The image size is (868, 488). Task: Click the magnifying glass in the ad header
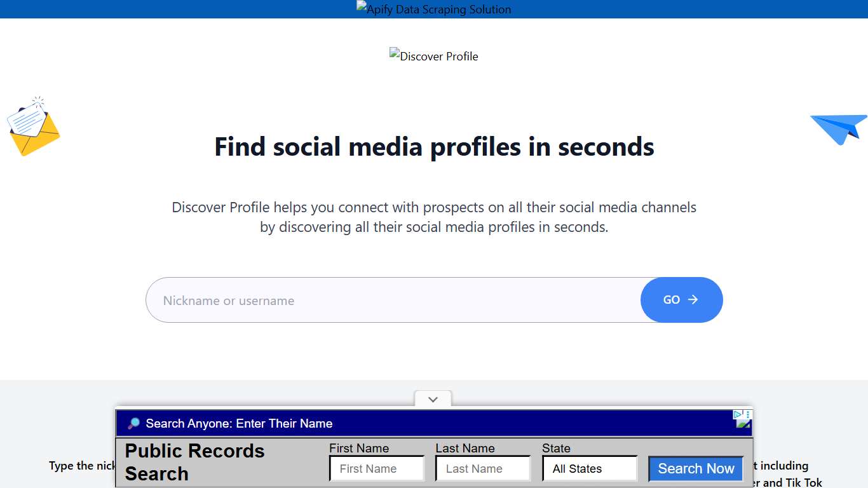[133, 423]
